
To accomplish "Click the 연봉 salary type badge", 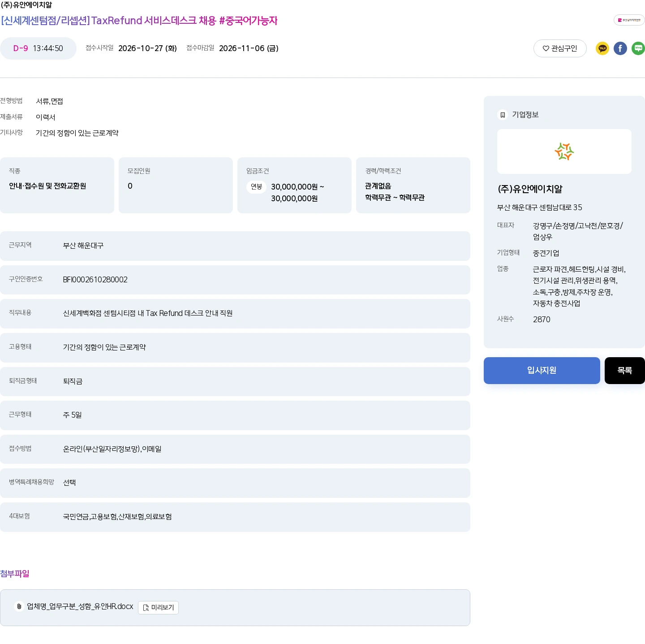I will click(x=256, y=186).
